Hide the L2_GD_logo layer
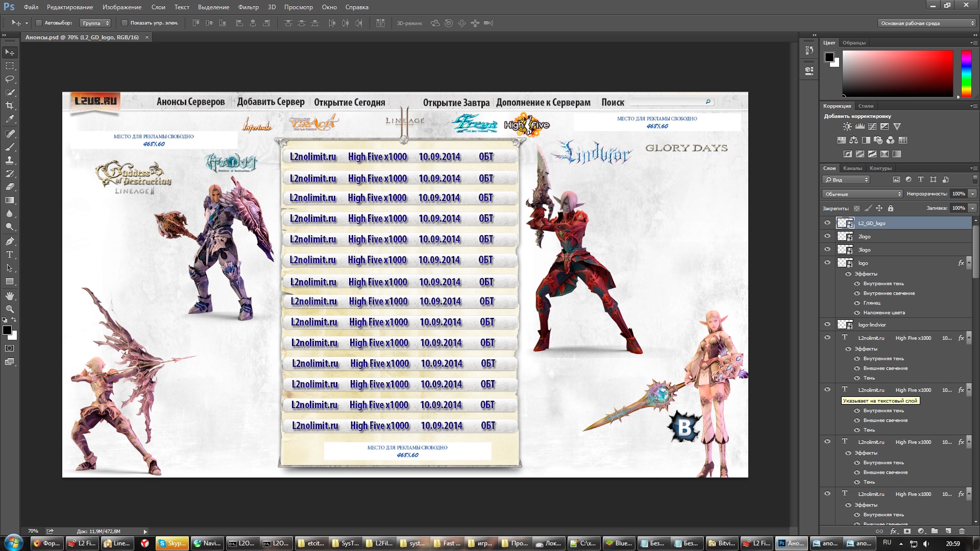The image size is (980, 551). pyautogui.click(x=827, y=223)
